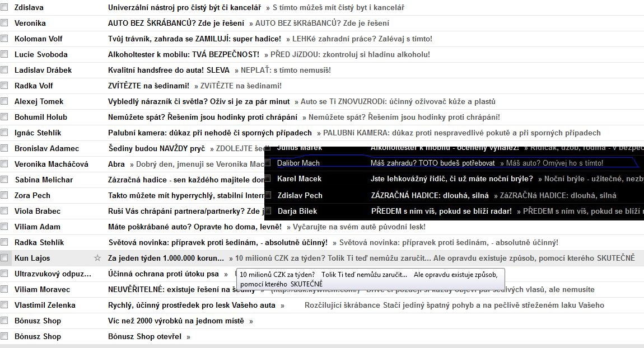Open subject "Bónusz Shop otevřel"
This screenshot has width=644, height=348.
[144, 336]
